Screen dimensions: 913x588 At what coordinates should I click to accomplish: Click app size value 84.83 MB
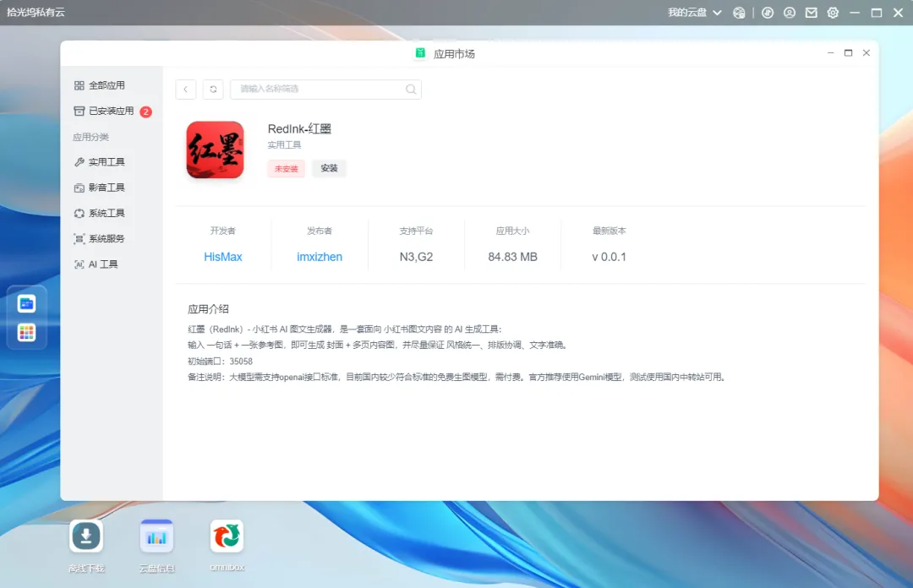coord(512,257)
